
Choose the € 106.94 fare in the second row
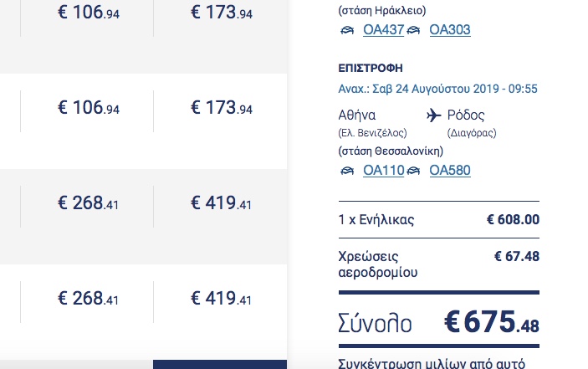(x=89, y=108)
